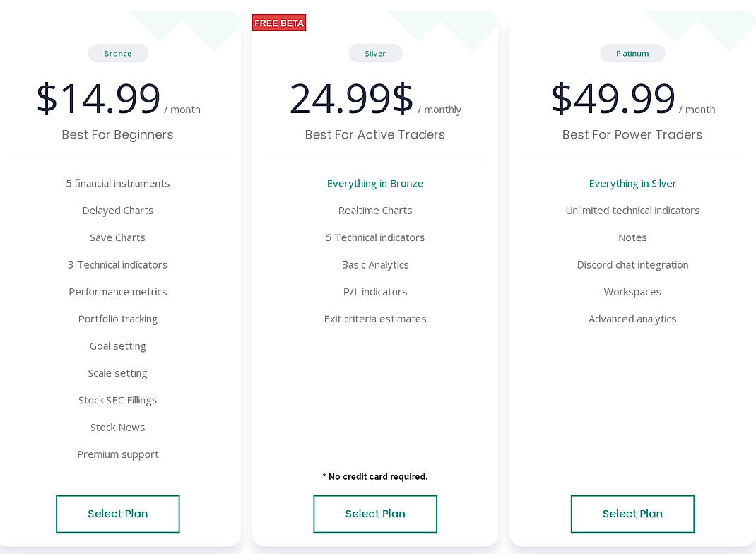Click the Bronze plan badge
Screen dimensions: 756x554
(117, 53)
